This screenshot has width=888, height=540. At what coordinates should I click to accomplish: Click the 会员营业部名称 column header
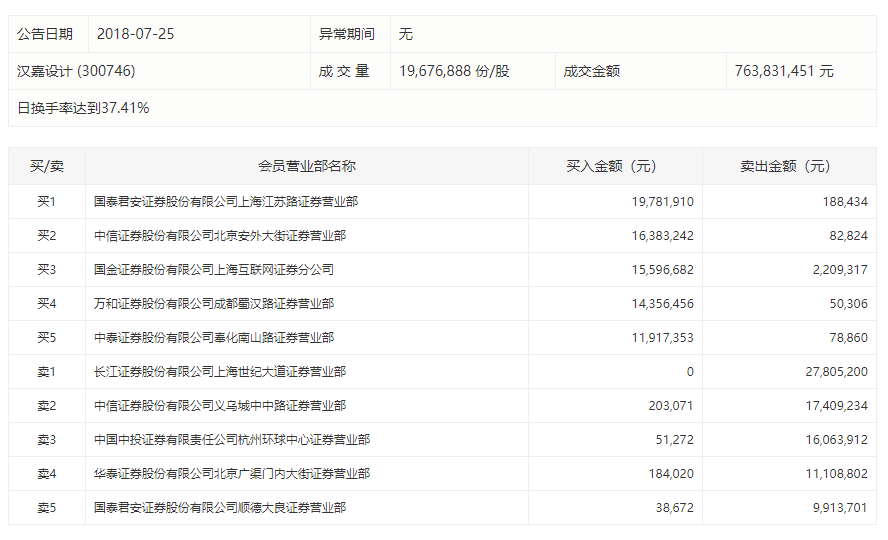pos(307,167)
